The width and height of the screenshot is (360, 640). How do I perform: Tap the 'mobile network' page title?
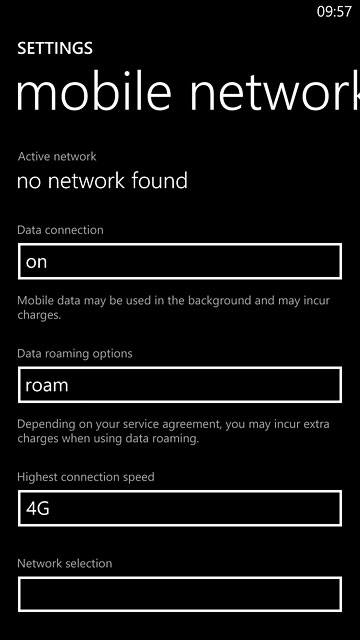tap(188, 91)
